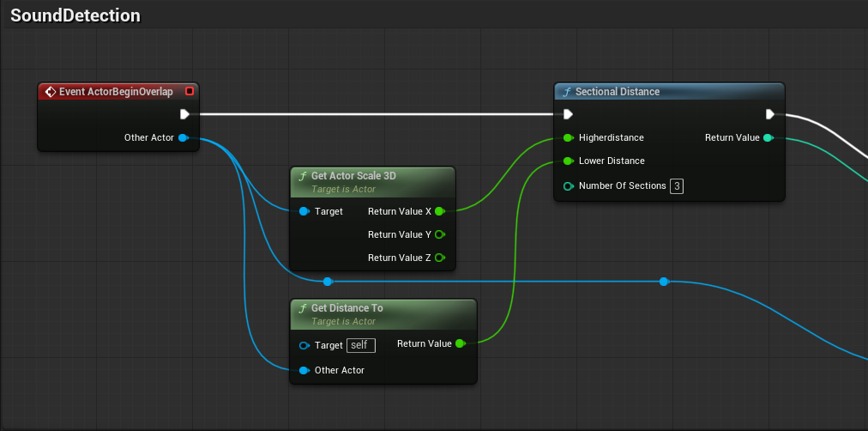868x431 pixels.
Task: Edit the Number Of Sections value field
Action: 677,186
